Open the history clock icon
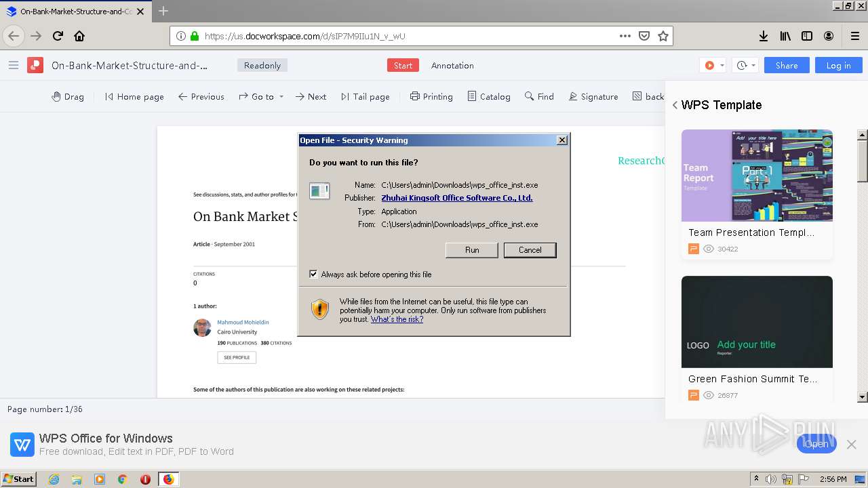This screenshot has height=488, width=868. pos(742,65)
